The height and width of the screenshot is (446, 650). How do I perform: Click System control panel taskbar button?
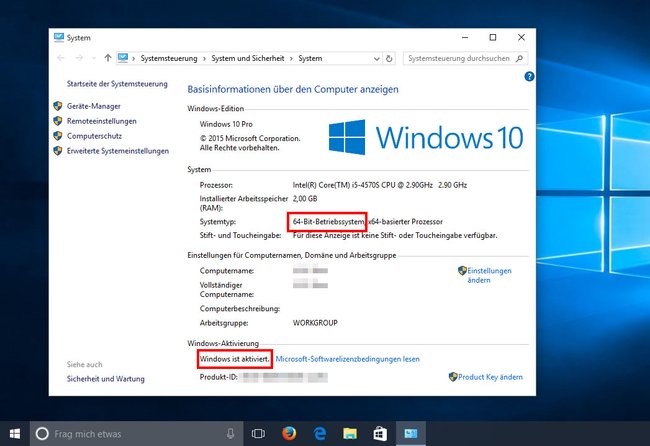(411, 434)
